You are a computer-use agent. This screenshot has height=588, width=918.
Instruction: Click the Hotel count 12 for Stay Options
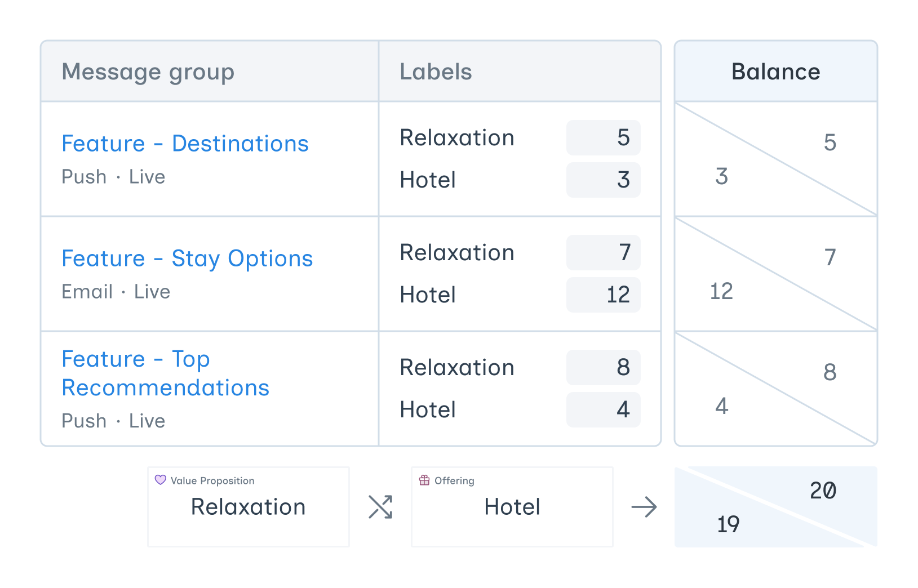(x=604, y=295)
